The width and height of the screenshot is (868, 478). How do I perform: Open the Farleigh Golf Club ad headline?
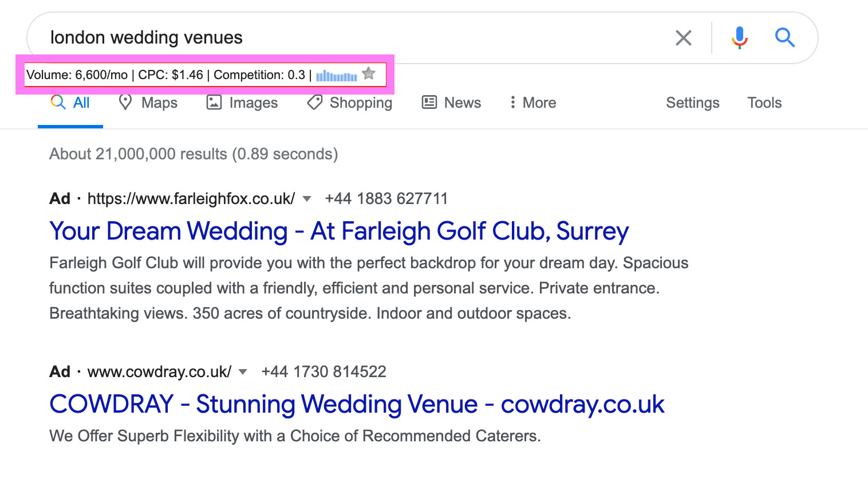pos(339,231)
